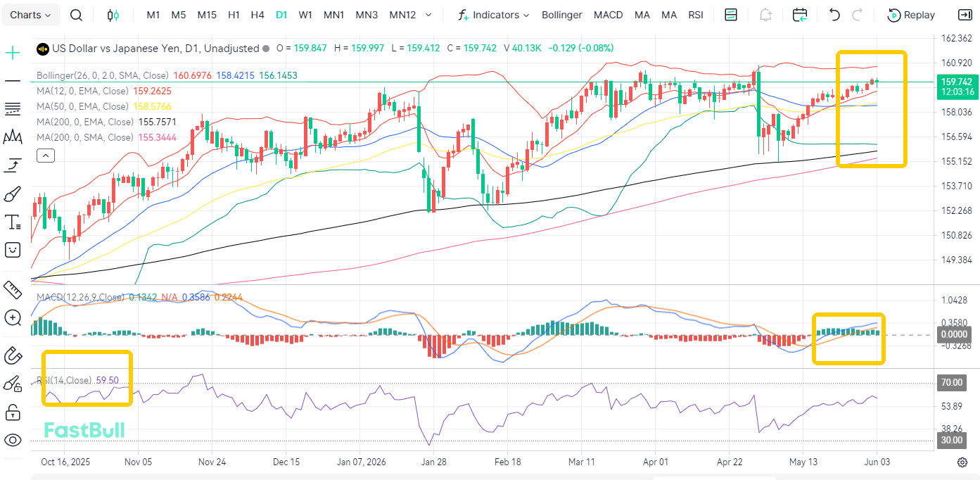This screenshot has width=980, height=480.
Task: Select the text annotation tool
Action: pos(13,222)
